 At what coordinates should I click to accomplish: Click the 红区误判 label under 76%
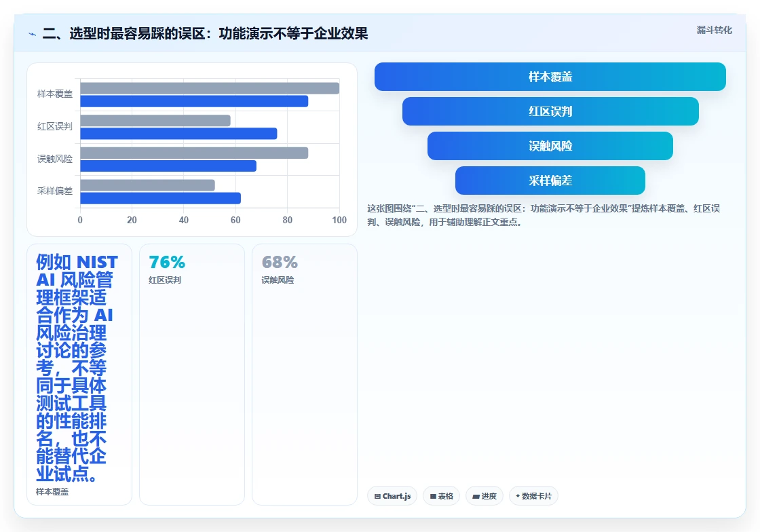point(165,280)
